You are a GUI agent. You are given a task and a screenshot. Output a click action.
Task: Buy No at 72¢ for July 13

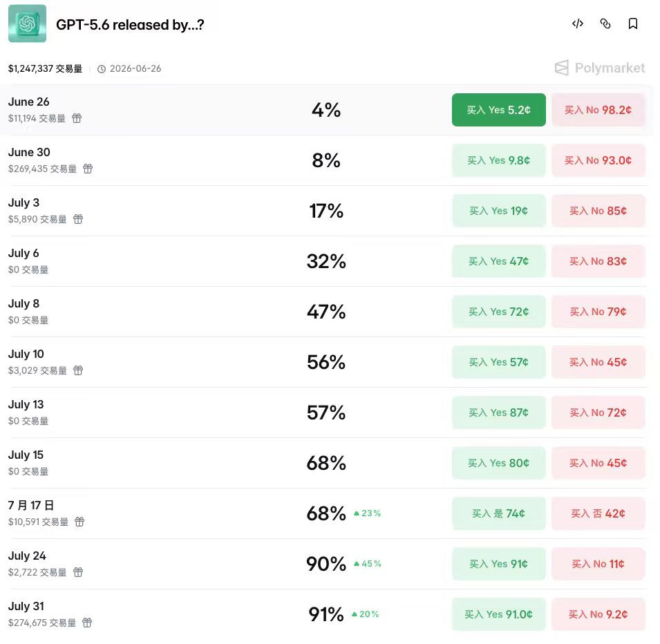coord(598,413)
